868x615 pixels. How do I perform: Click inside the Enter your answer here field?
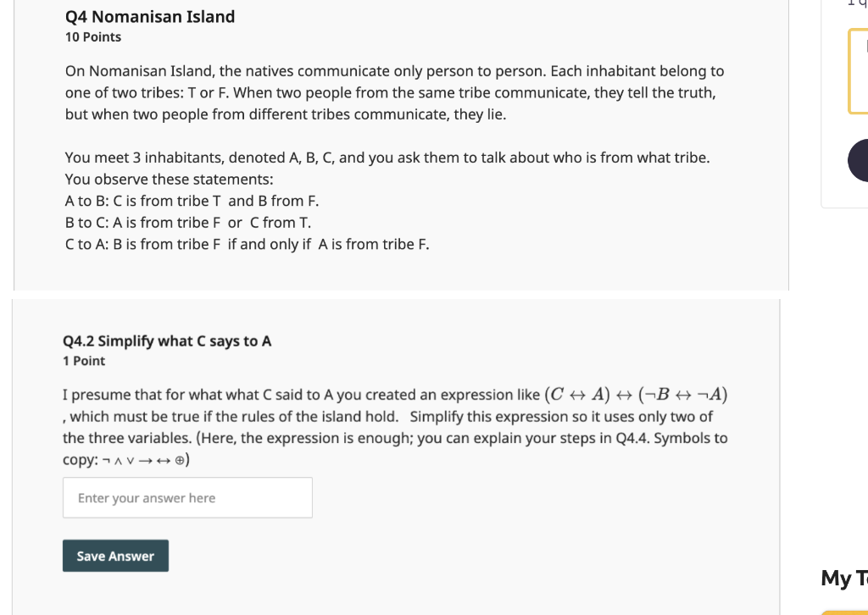[186, 497]
